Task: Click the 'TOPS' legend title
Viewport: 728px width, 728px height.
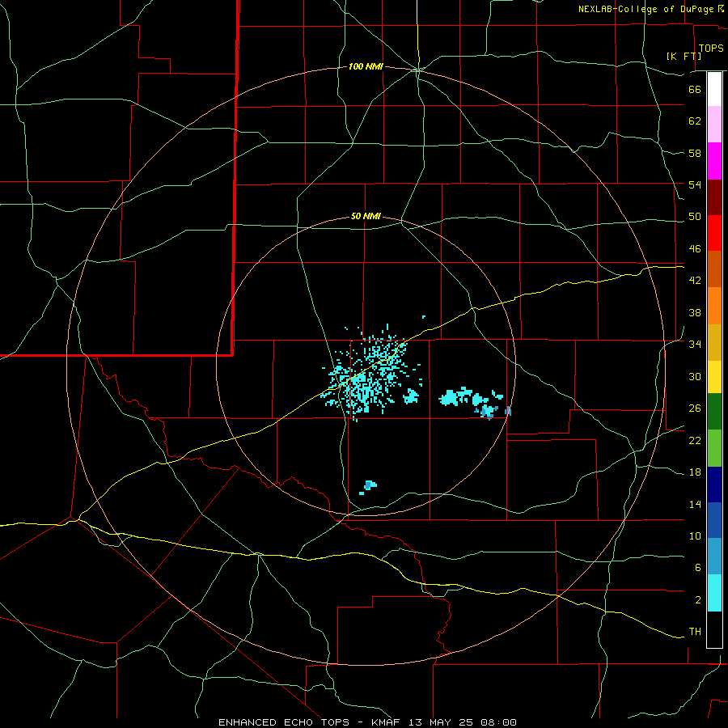Action: coord(711,49)
